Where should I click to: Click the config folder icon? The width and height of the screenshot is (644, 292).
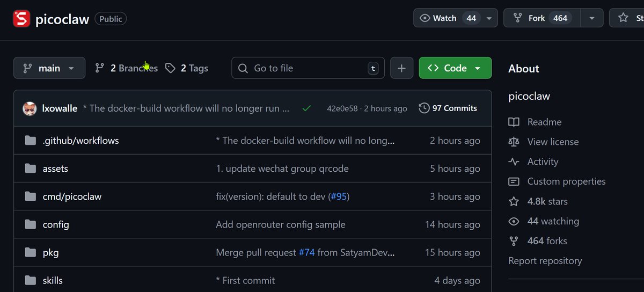30,224
